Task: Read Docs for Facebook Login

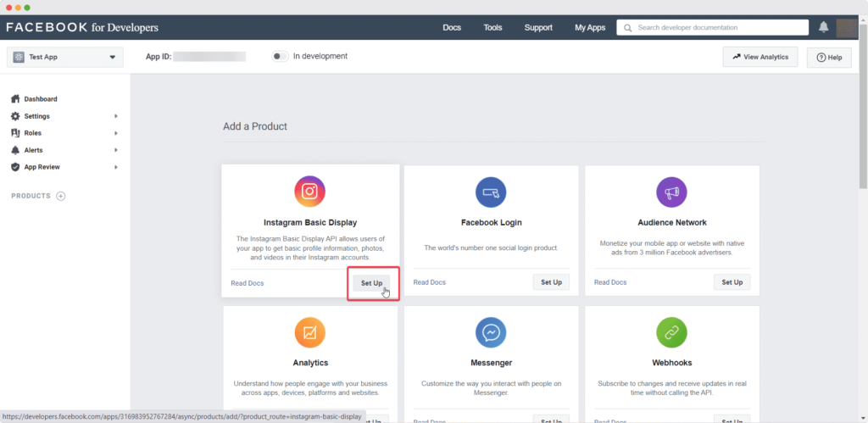Action: (x=430, y=282)
